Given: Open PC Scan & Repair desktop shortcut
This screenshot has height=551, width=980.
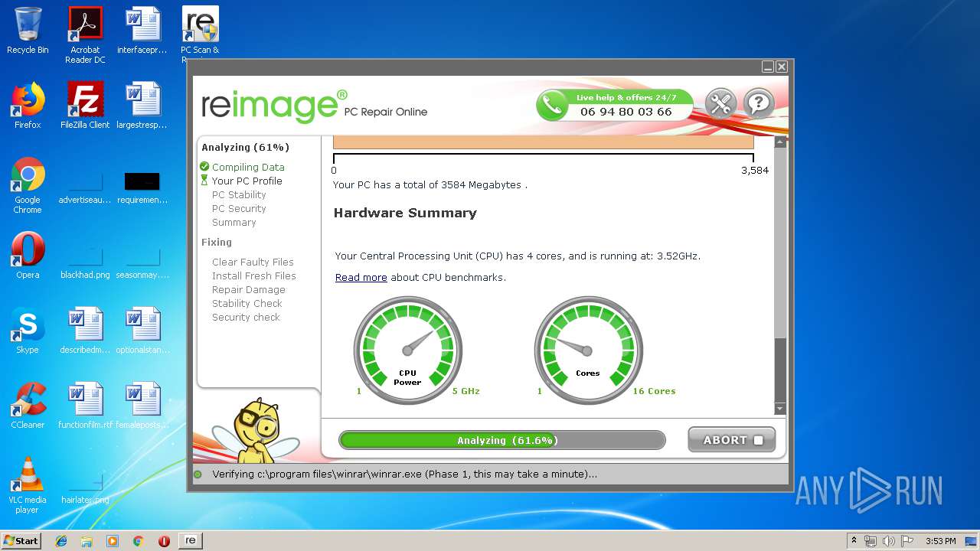Looking at the screenshot, I should (200, 31).
